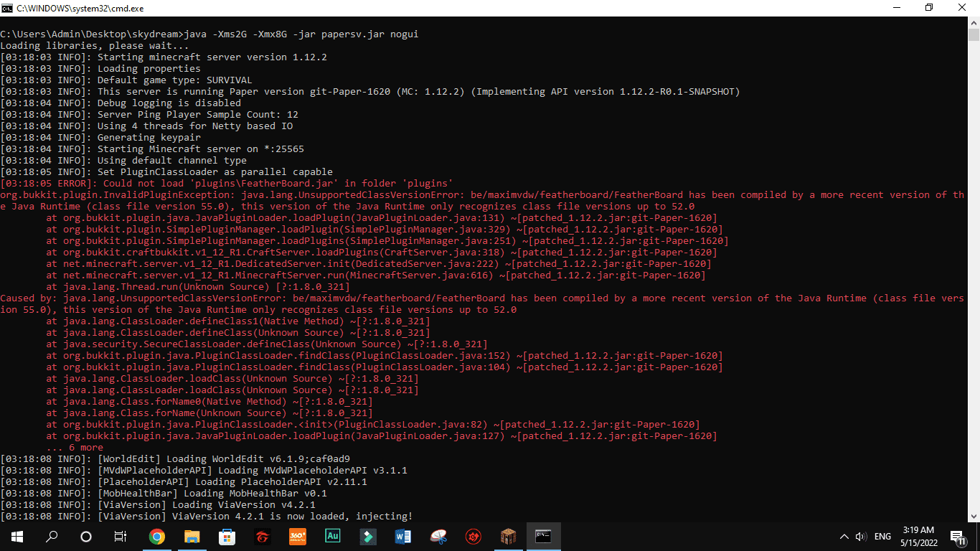Click 'java.security.SecureClassLoader.defineClass' stack line
The height and width of the screenshot is (551, 980).
267,344
